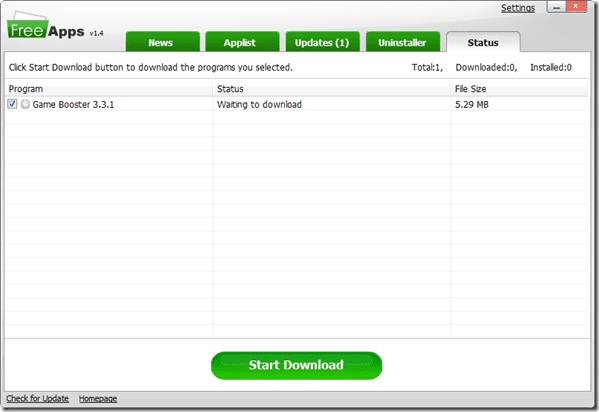Viewport: 599px width, 412px height.
Task: Minimize the FreeApps window
Action: tap(556, 7)
